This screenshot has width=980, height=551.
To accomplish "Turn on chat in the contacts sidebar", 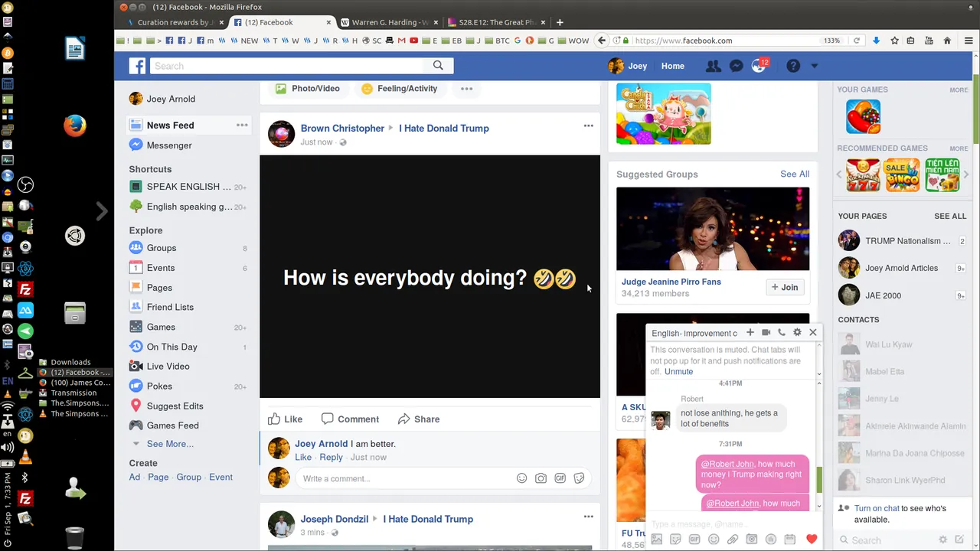I will (877, 508).
